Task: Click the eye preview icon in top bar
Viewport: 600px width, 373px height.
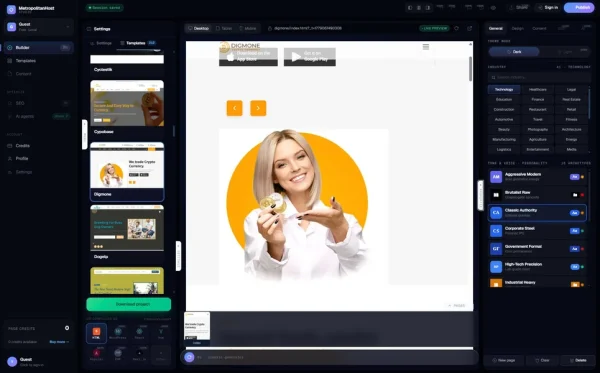Action: [x=493, y=8]
